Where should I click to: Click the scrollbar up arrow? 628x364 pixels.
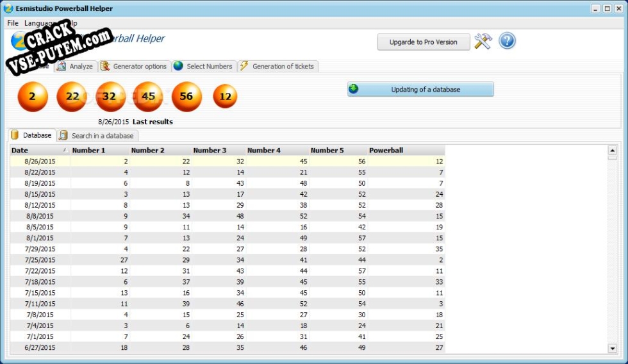(612, 150)
